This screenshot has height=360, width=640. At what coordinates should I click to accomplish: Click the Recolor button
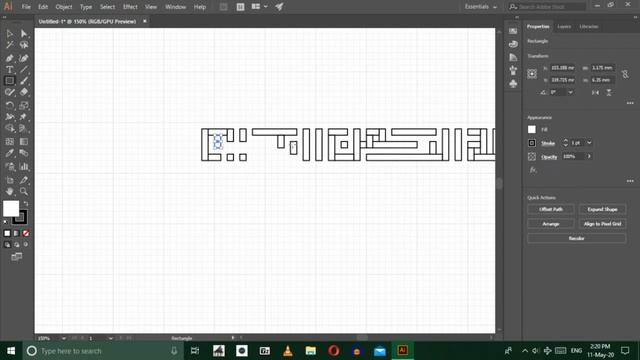pos(577,238)
